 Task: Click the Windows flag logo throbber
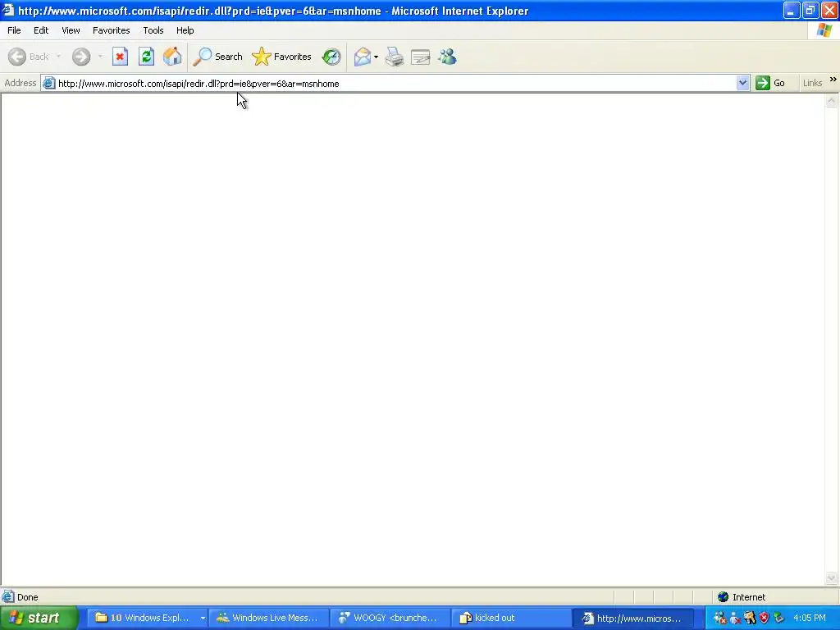pos(824,30)
